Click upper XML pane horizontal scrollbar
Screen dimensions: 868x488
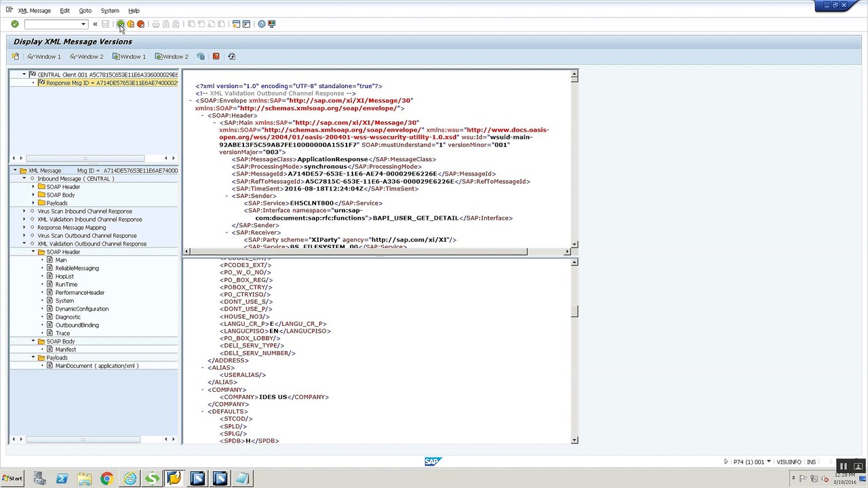point(359,252)
